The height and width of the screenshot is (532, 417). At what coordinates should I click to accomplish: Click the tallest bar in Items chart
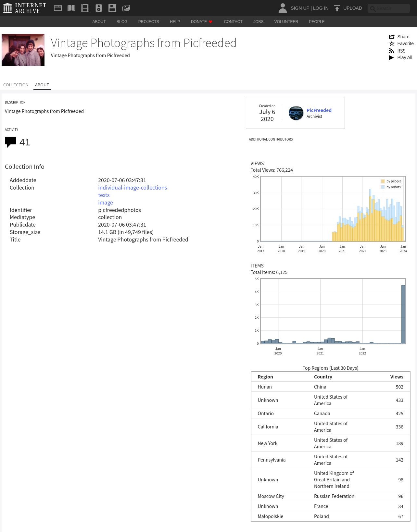403,314
